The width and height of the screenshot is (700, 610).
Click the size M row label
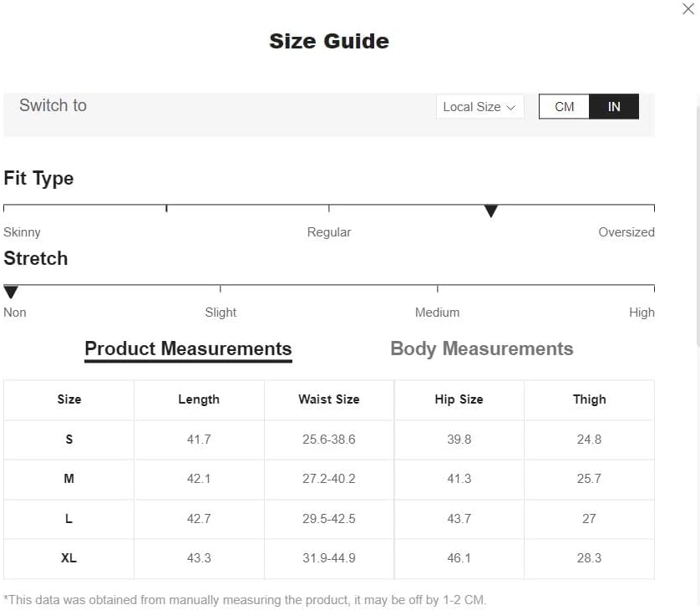69,479
